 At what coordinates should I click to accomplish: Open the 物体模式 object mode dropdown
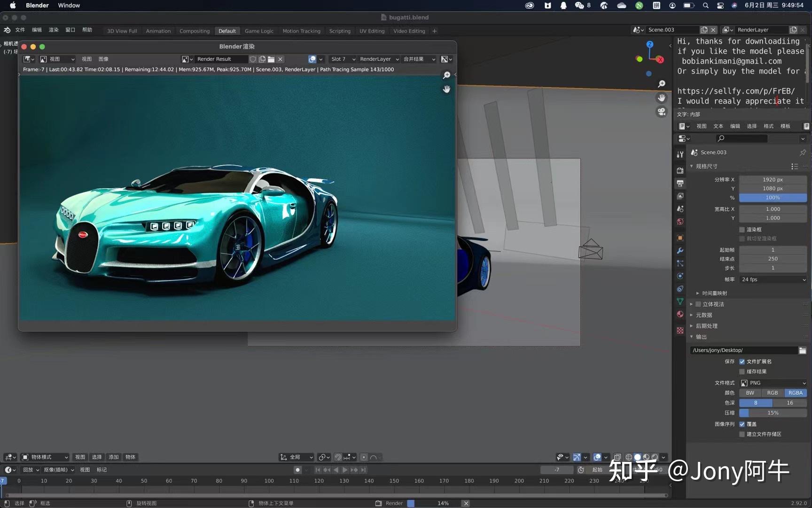45,457
